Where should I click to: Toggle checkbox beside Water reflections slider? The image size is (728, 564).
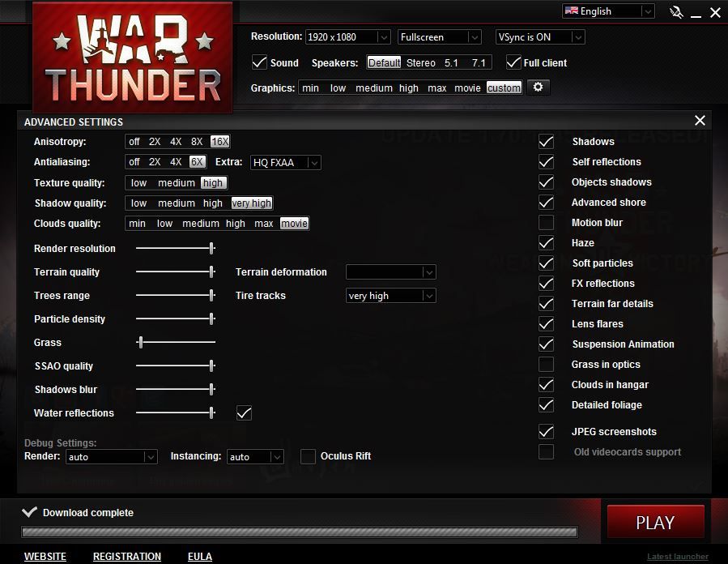click(x=244, y=412)
